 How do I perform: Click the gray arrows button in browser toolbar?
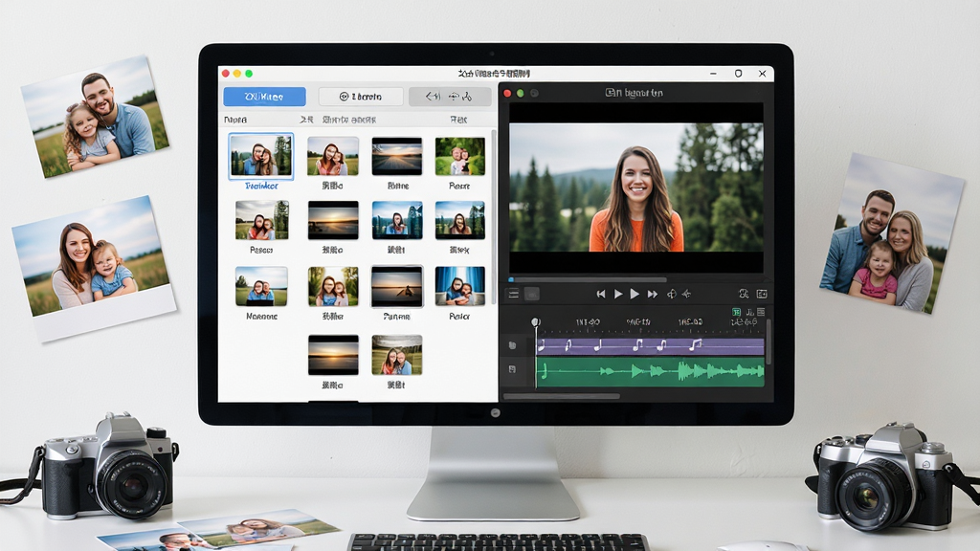[450, 97]
